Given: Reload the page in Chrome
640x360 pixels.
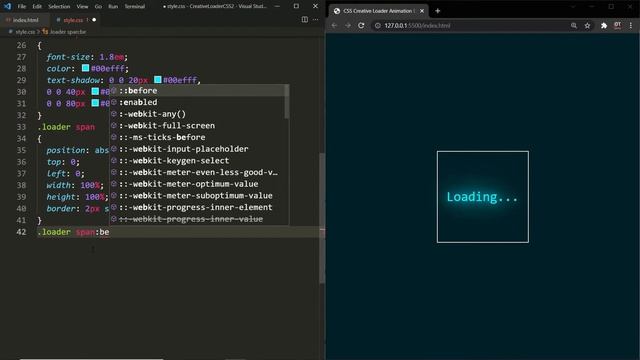Looking at the screenshot, I should click(361, 25).
